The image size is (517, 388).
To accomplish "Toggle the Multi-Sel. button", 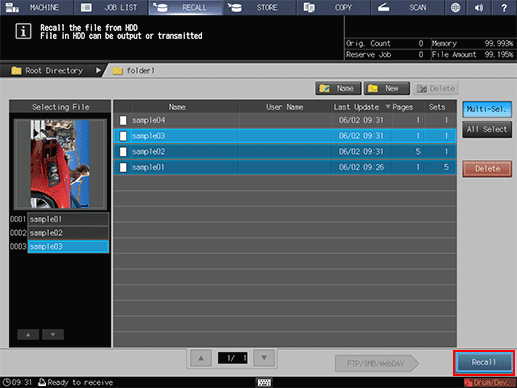I will (x=487, y=109).
